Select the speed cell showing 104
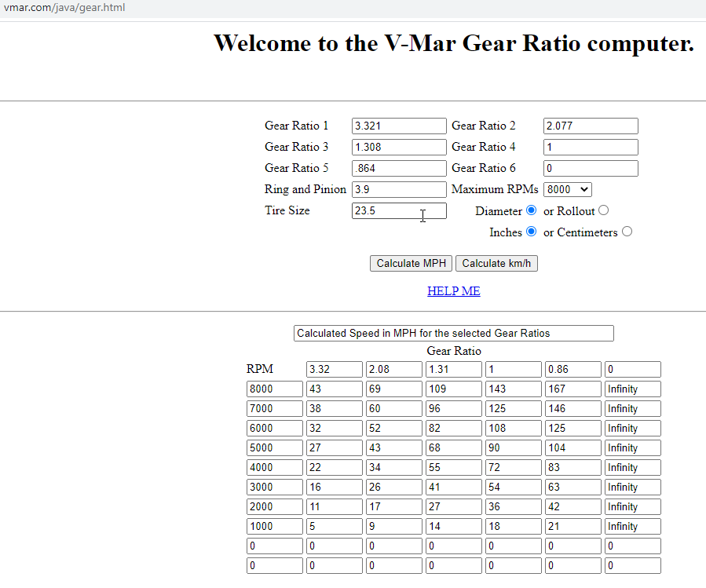Screen dimensions: 706x588 (572, 447)
